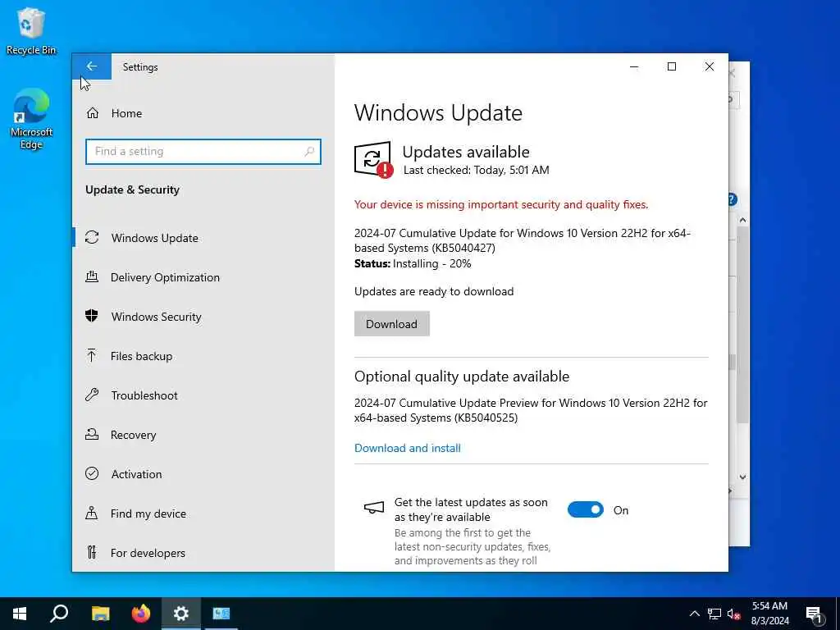Maximize the Settings window
Image resolution: width=840 pixels, height=630 pixels.
[672, 66]
